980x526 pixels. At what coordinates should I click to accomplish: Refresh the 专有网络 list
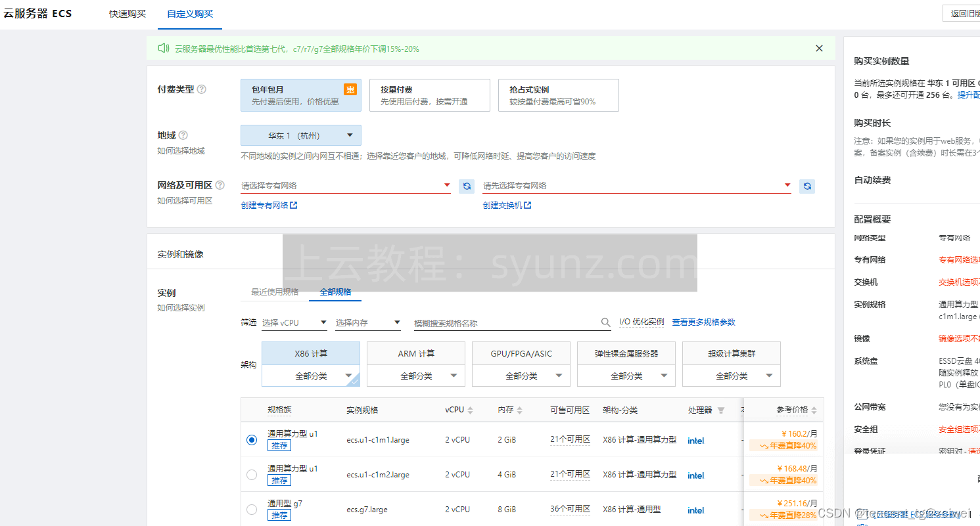pos(467,186)
